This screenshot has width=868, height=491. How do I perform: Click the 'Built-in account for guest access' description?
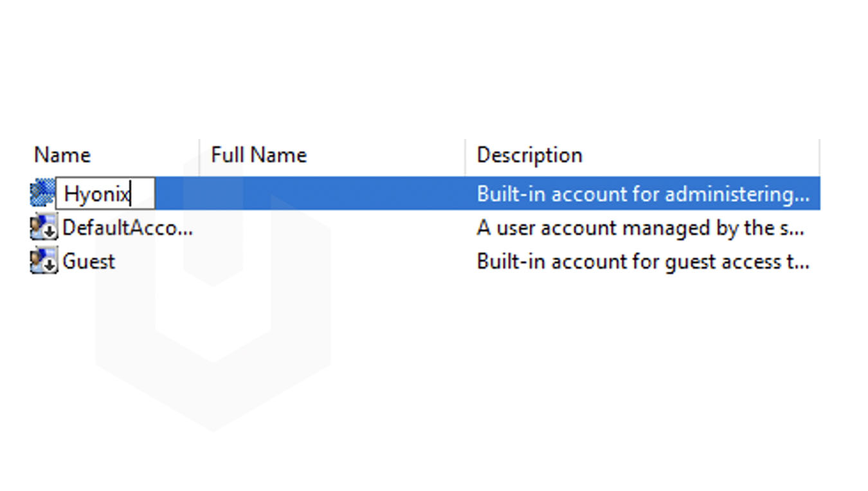point(642,261)
